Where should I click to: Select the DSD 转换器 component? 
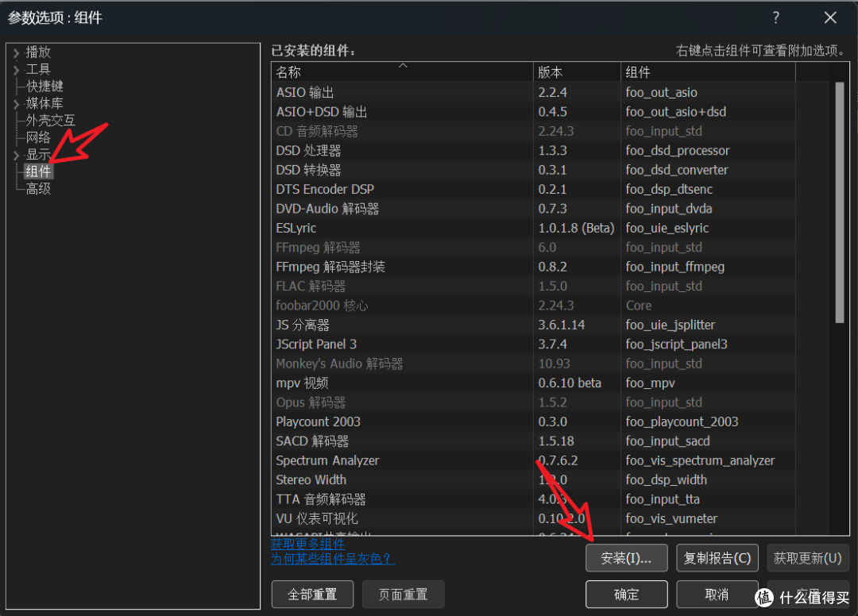[x=533, y=170]
